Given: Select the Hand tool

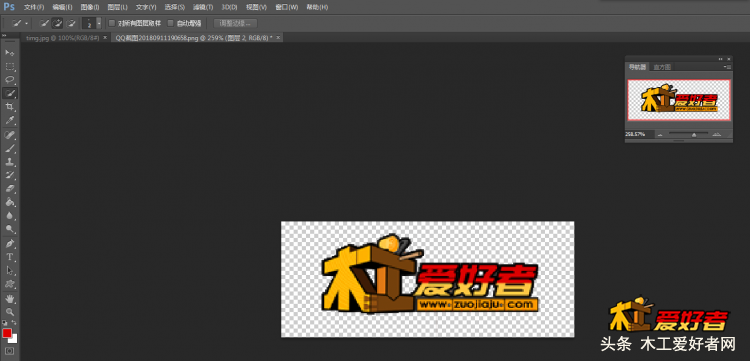Looking at the screenshot, I should click(10, 299).
